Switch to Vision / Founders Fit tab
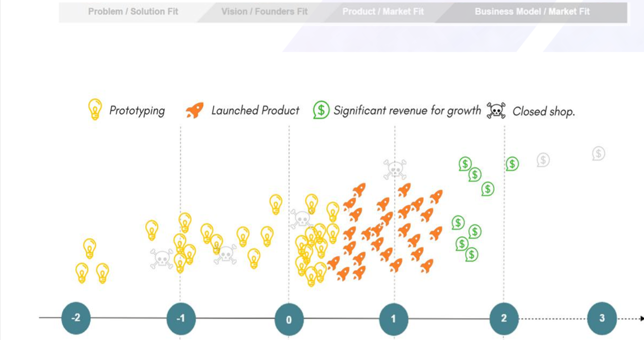This screenshot has height=340, width=644. tap(264, 12)
